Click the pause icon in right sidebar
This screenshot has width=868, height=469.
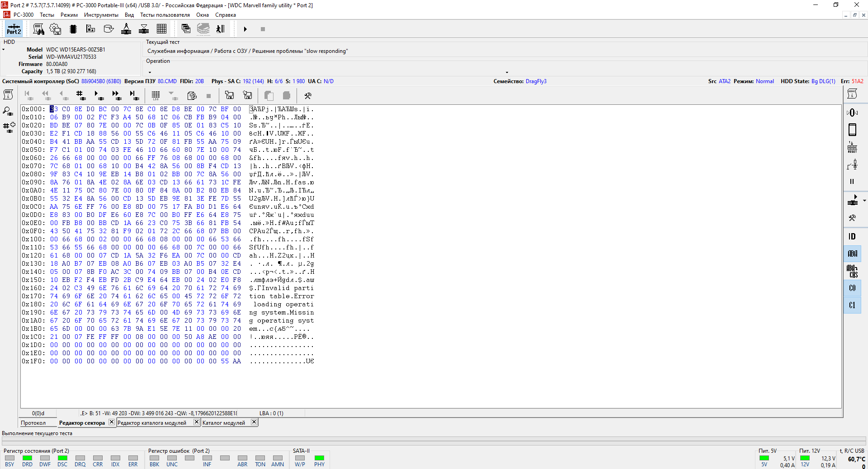pyautogui.click(x=852, y=182)
